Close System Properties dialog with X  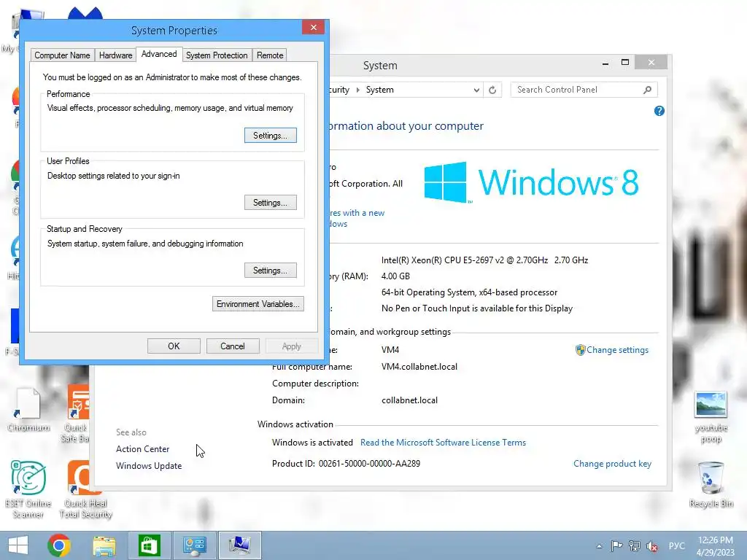click(314, 27)
